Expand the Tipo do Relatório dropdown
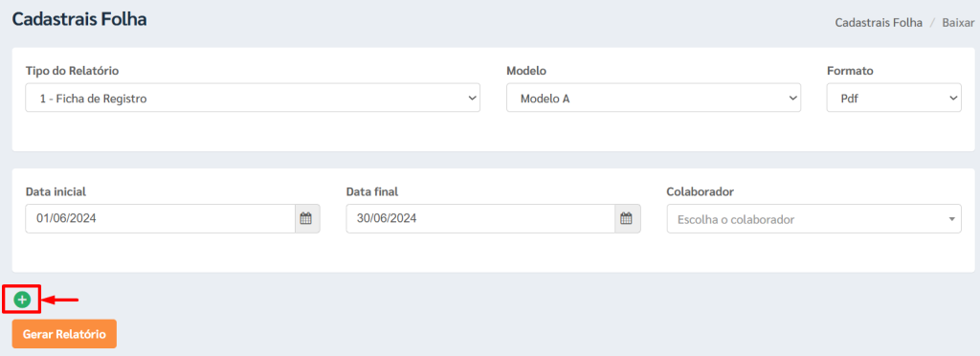This screenshot has width=980, height=356. [x=253, y=98]
